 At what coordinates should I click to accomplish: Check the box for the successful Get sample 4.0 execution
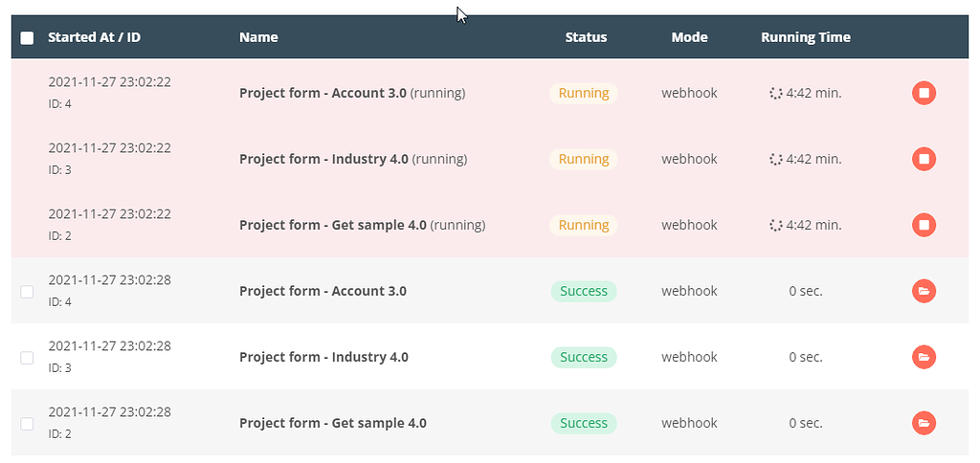27,423
